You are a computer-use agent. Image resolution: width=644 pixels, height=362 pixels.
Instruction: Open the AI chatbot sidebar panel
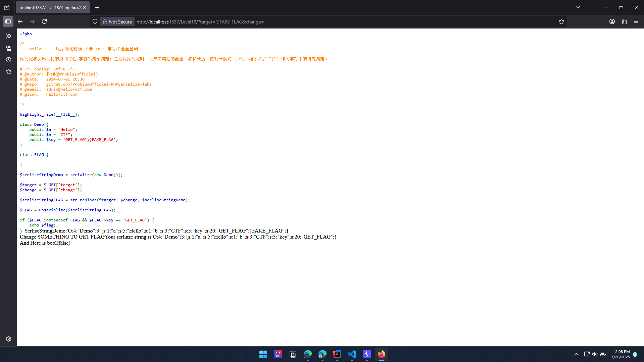pos(9,36)
